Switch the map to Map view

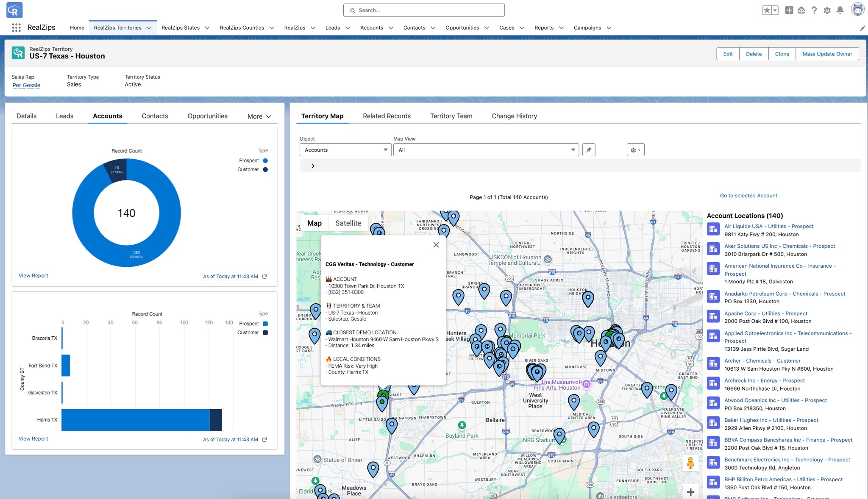(314, 223)
